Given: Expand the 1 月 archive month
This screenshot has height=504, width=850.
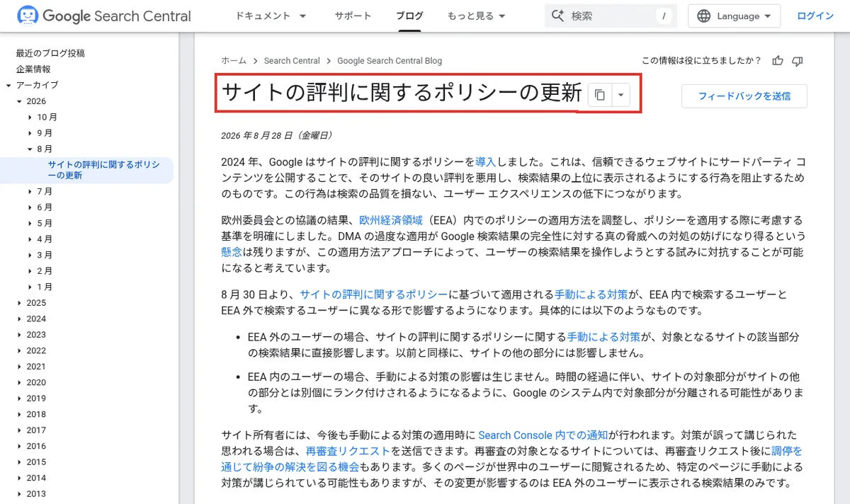Looking at the screenshot, I should coord(30,287).
